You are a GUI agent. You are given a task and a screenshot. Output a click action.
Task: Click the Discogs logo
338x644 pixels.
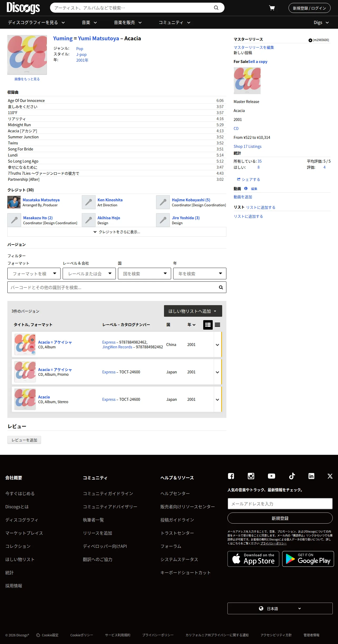(23, 8)
